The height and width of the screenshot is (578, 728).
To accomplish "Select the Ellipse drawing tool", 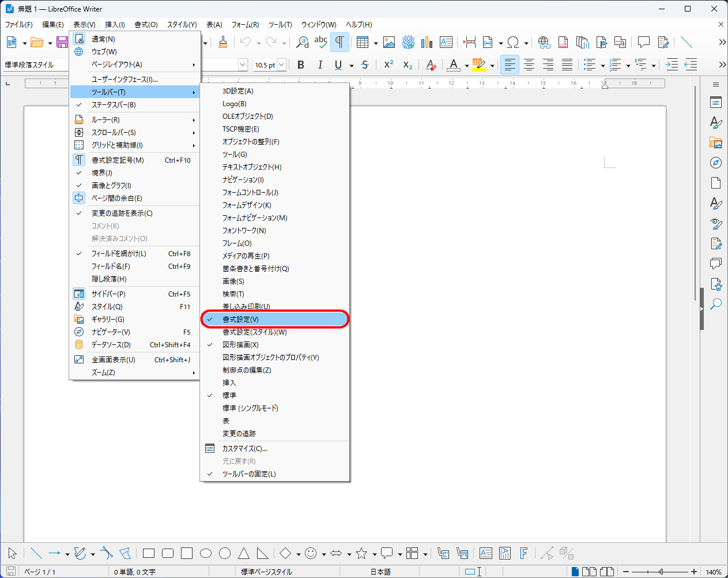I will (x=206, y=554).
